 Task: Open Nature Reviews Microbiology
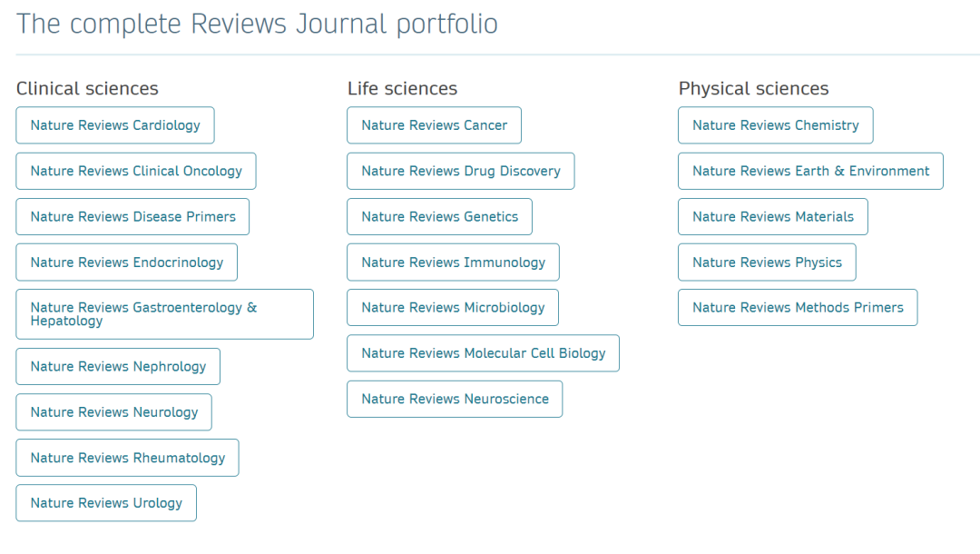[x=453, y=308]
